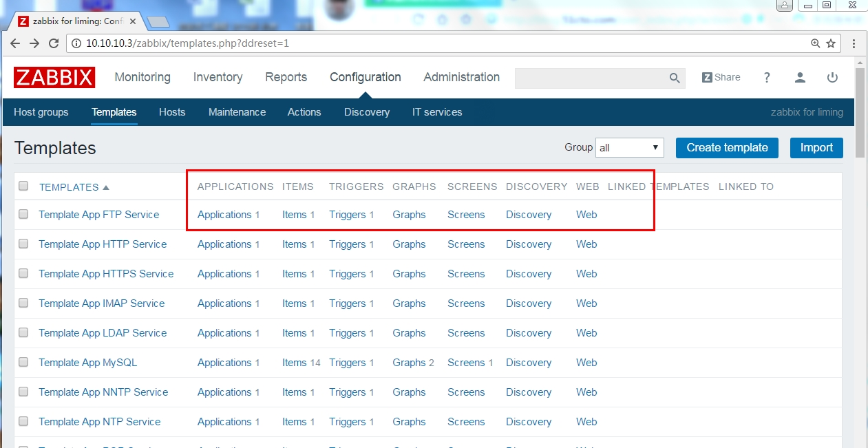868x448 pixels.
Task: Open Items for Template App NNTP Service
Action: pos(295,392)
